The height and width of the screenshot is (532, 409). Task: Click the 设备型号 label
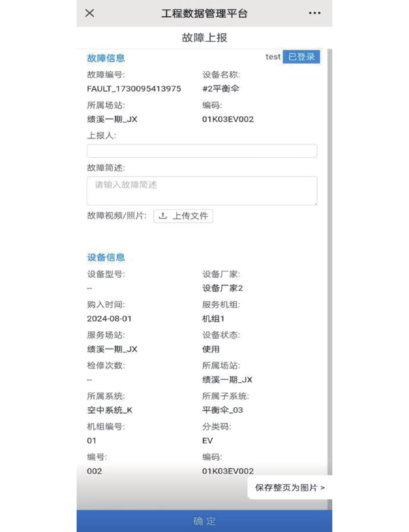tap(106, 274)
